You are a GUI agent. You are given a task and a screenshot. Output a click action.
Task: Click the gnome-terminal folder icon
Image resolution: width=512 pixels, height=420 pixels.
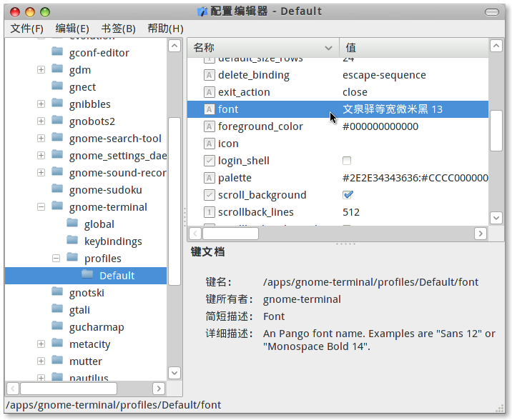57,206
